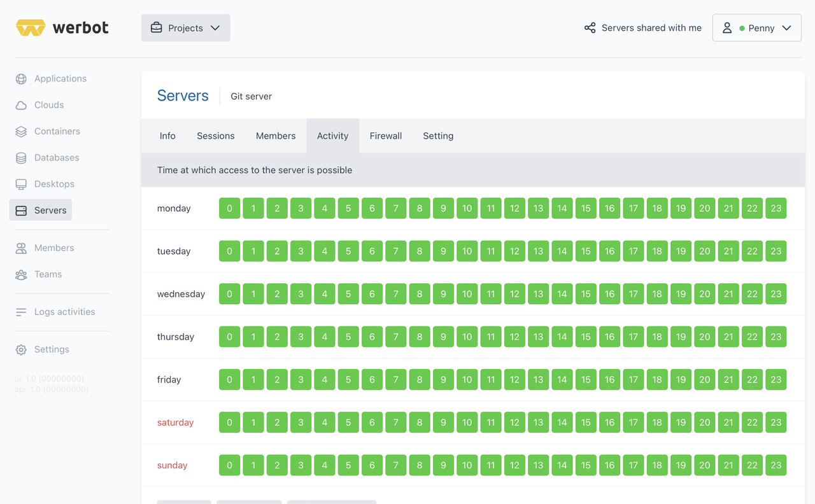Toggle monday hour 23 access
Image resolution: width=815 pixels, height=504 pixels.
(x=776, y=209)
